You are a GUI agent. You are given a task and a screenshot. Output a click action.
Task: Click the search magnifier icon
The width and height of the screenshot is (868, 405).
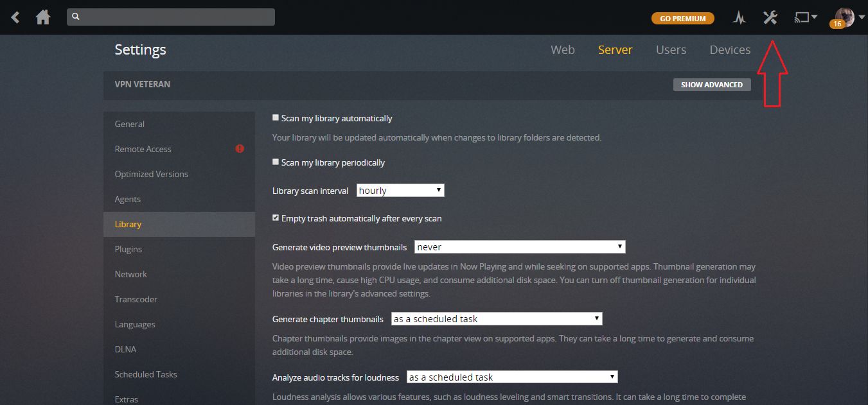tap(76, 17)
